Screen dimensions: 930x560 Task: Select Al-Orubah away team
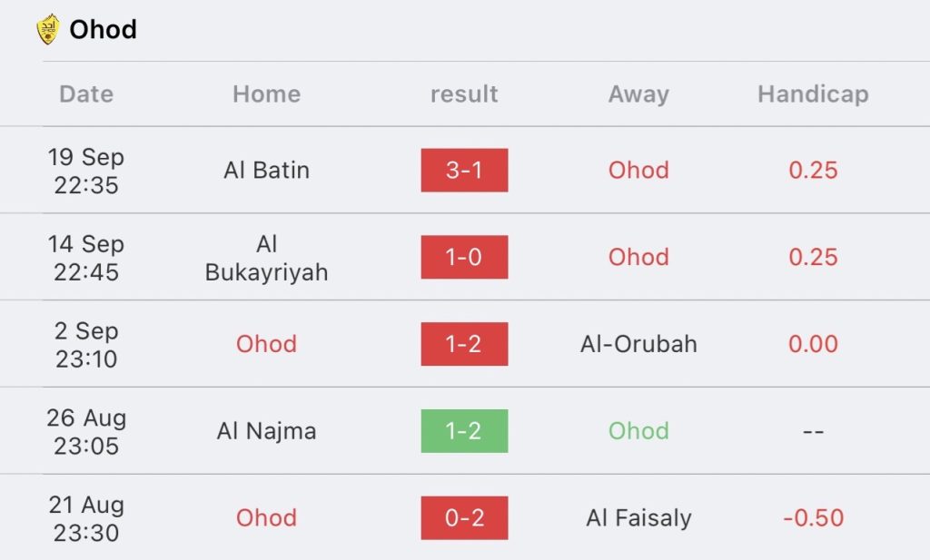click(x=638, y=344)
